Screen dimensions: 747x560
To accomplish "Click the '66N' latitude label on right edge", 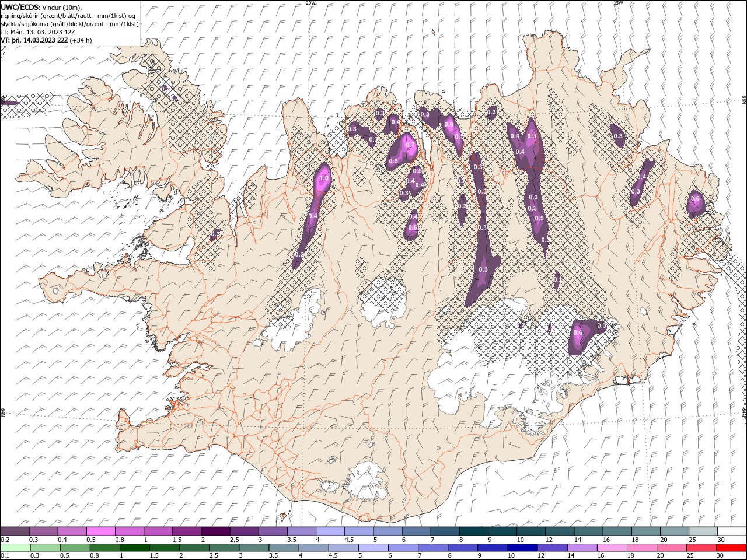I will (x=744, y=100).
